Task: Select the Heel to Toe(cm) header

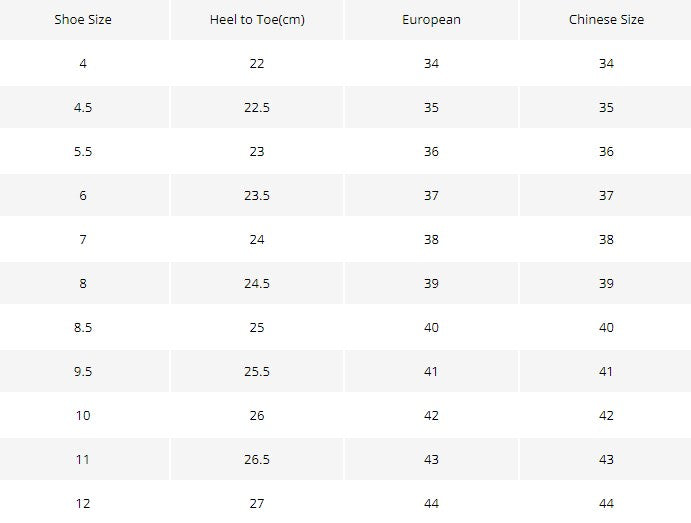Action: point(257,20)
